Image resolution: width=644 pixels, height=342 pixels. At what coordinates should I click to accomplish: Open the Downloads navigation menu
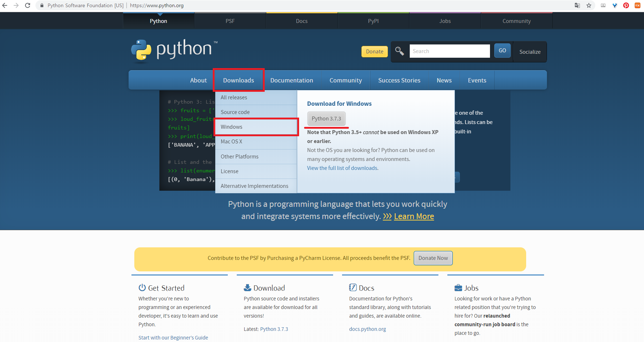(239, 80)
